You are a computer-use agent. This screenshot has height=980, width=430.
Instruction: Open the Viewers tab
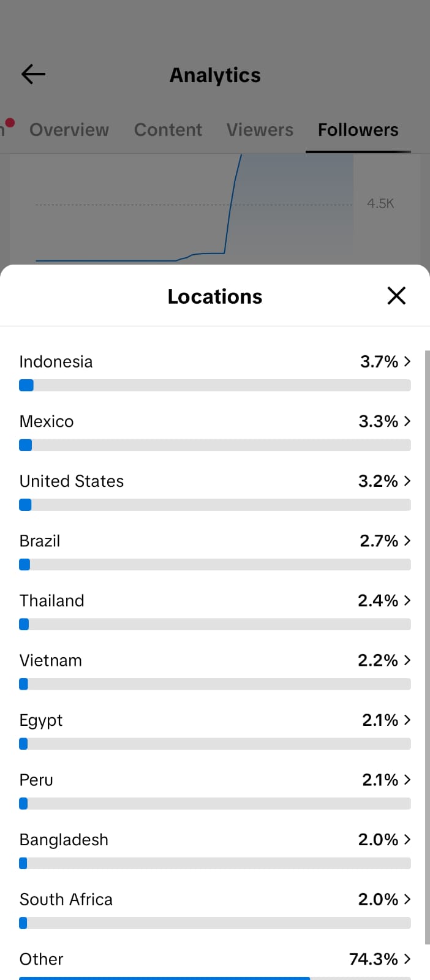[260, 130]
